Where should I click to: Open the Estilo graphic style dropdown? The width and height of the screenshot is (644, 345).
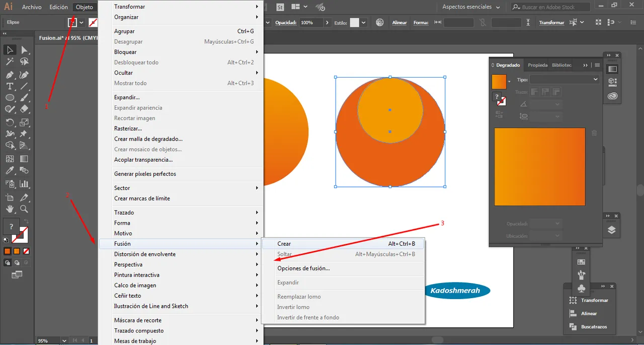364,23
